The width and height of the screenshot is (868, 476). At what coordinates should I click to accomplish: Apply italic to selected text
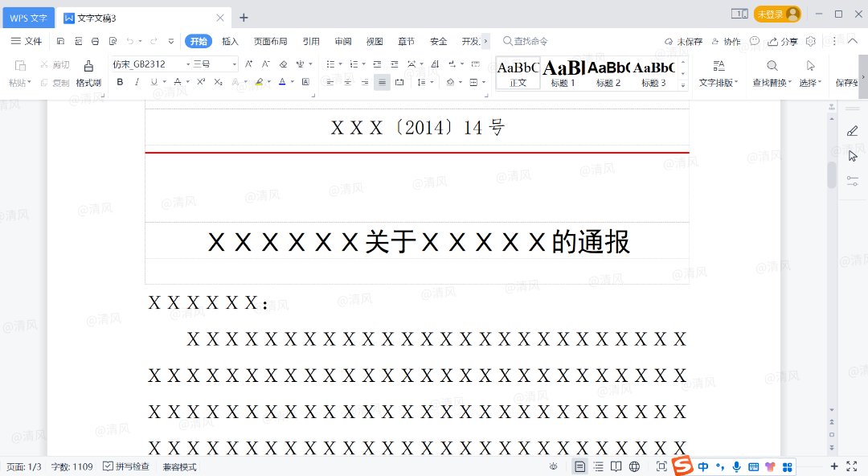[x=137, y=82]
